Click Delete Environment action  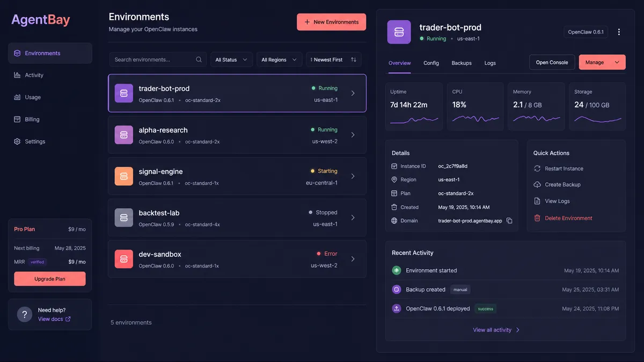[x=563, y=218]
